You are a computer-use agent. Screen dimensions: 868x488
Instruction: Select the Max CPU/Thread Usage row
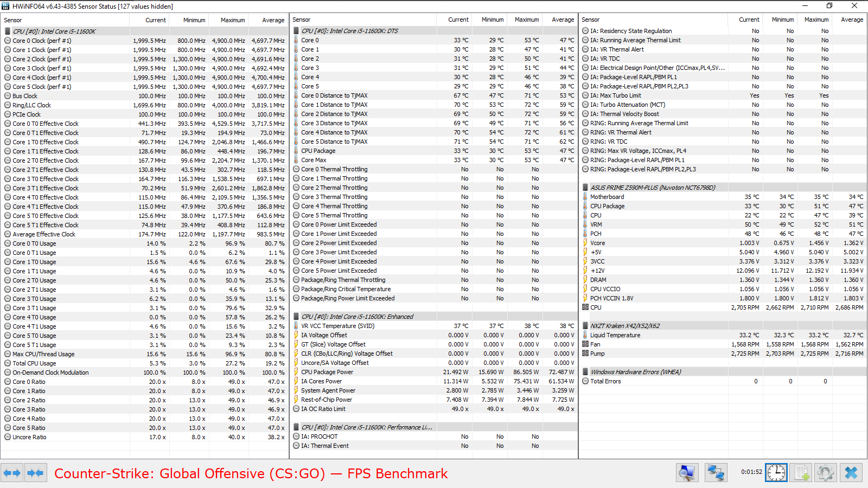tap(145, 354)
